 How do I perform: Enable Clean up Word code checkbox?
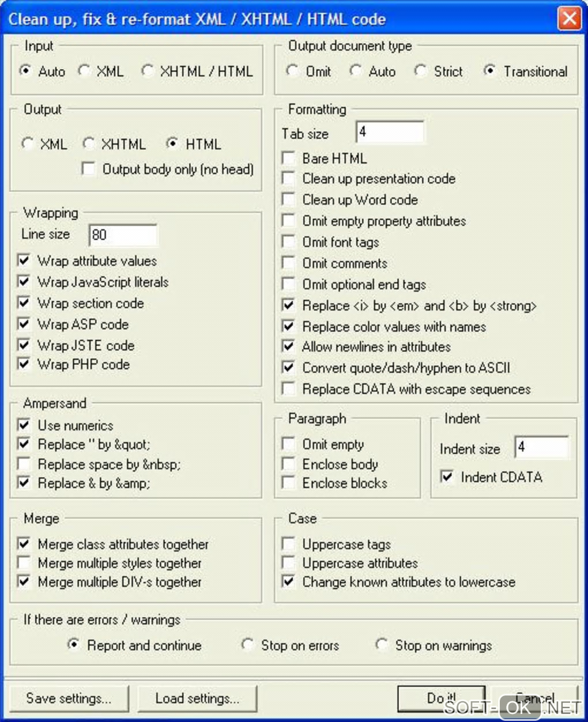tap(288, 199)
